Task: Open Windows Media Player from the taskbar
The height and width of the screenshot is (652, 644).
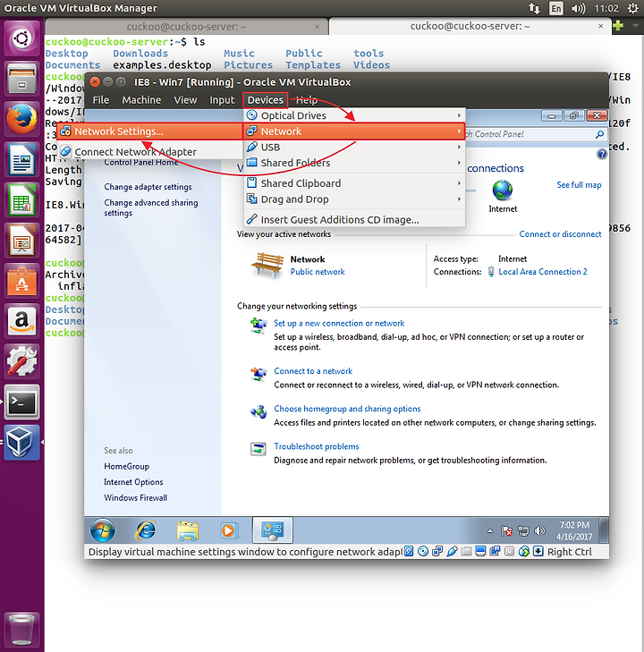Action: click(x=228, y=531)
